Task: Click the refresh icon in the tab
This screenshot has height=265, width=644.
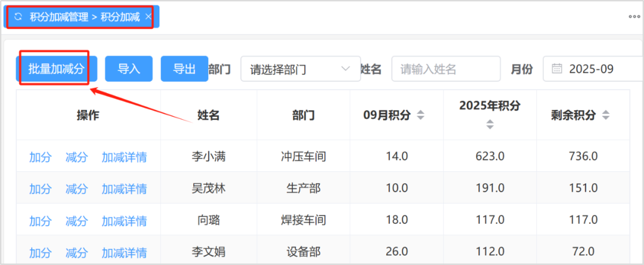Action: tap(18, 17)
